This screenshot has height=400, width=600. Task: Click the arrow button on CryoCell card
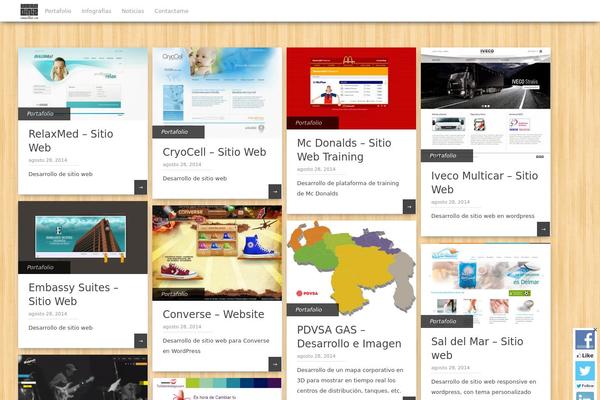275,192
